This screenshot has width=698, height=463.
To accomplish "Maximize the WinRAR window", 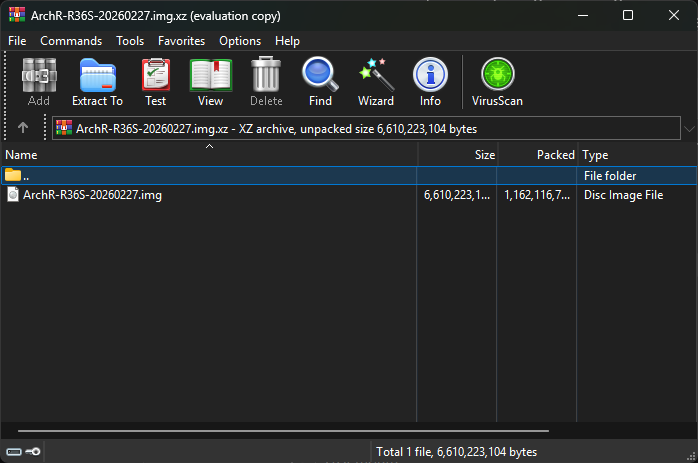I will (x=628, y=15).
